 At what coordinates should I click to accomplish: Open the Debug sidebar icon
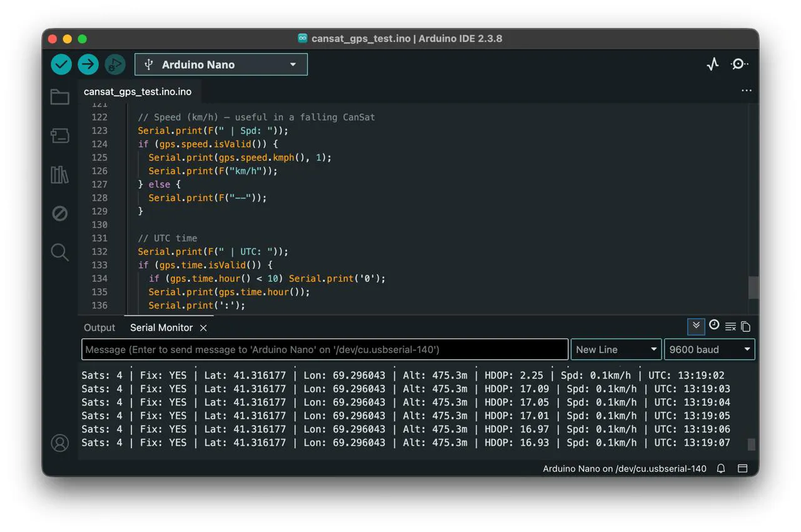(x=59, y=213)
